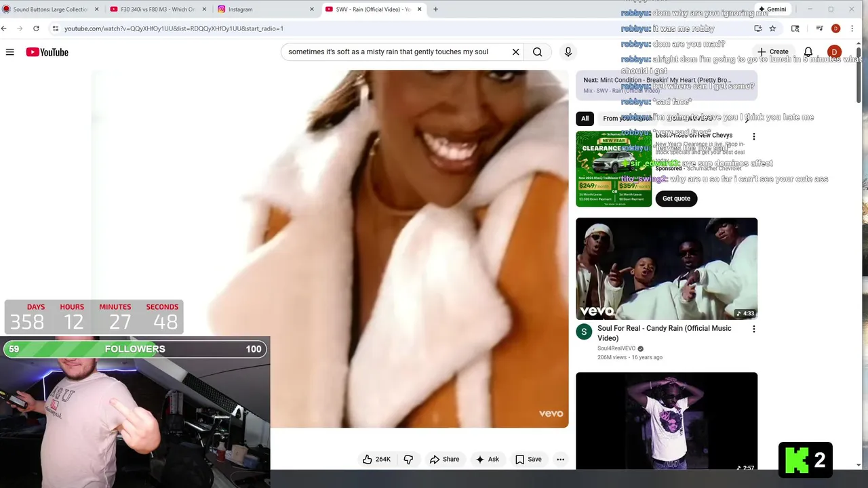Close the Instagram tab
868x488 pixels.
[x=312, y=9]
